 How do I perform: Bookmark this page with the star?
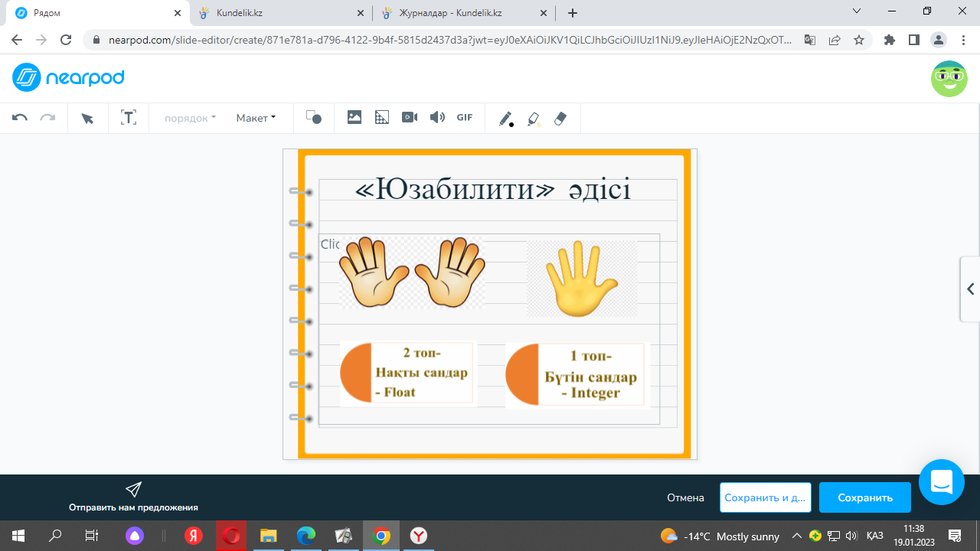tap(859, 41)
